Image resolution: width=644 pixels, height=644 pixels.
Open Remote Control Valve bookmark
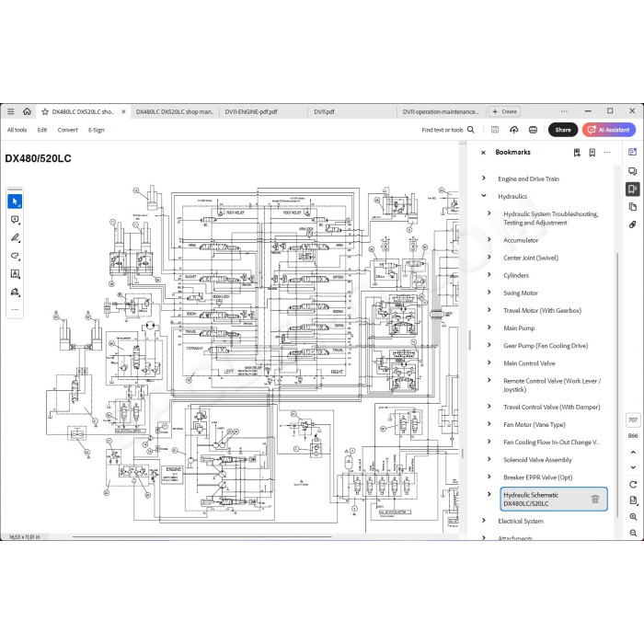click(552, 385)
